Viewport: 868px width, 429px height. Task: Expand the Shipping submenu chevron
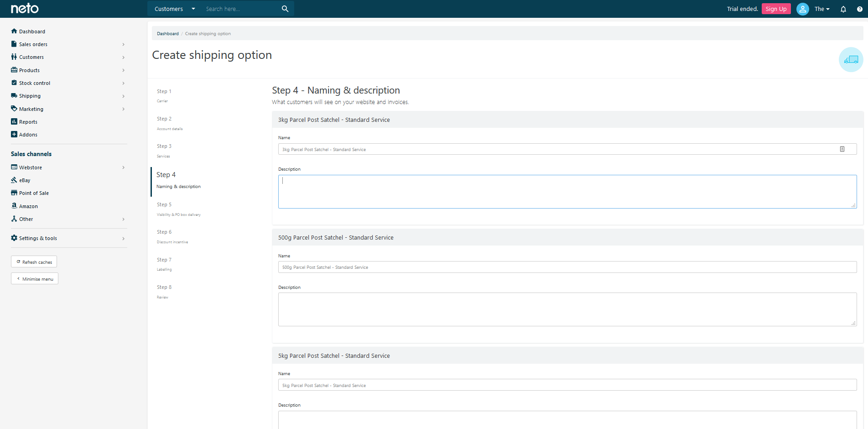(x=123, y=96)
